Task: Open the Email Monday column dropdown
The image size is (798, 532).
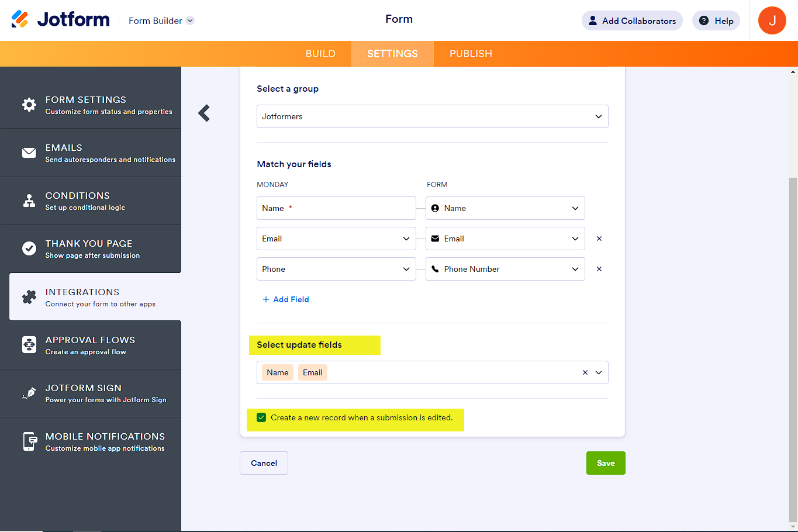Action: (336, 239)
